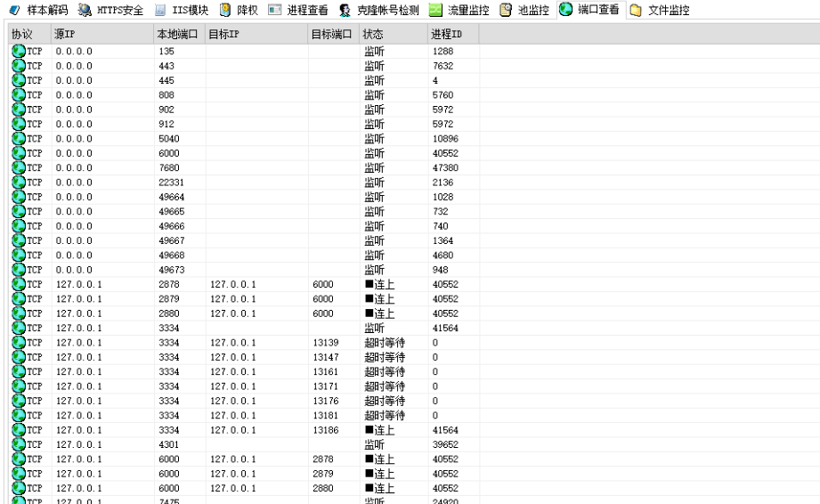Click globe icon of port 135 row
This screenshot has width=820, height=504.
19,51
